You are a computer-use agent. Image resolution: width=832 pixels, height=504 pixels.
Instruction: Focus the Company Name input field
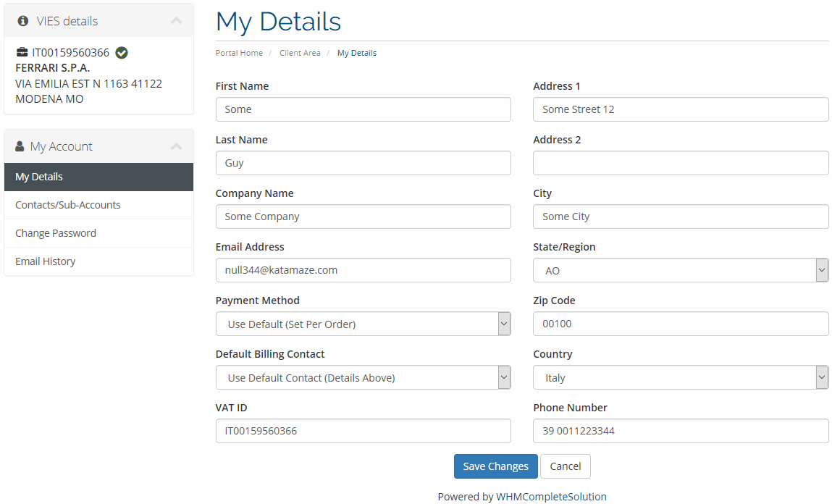click(364, 217)
